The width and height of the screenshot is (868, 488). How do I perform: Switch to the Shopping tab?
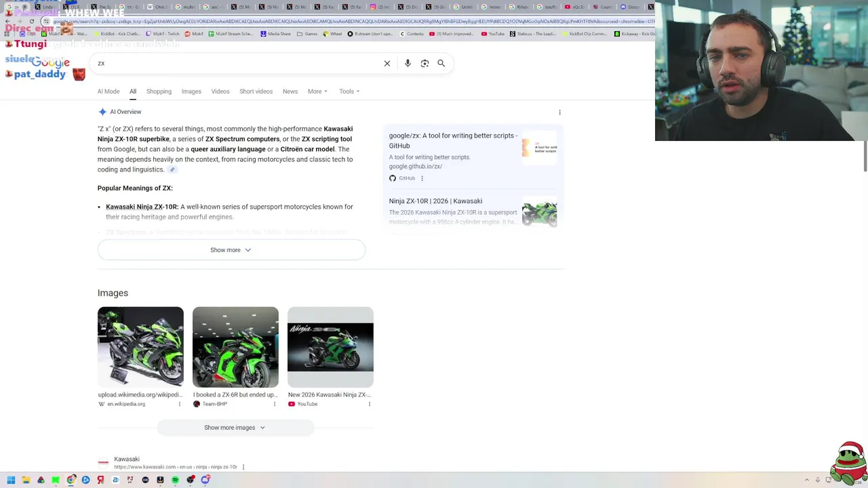click(x=159, y=91)
